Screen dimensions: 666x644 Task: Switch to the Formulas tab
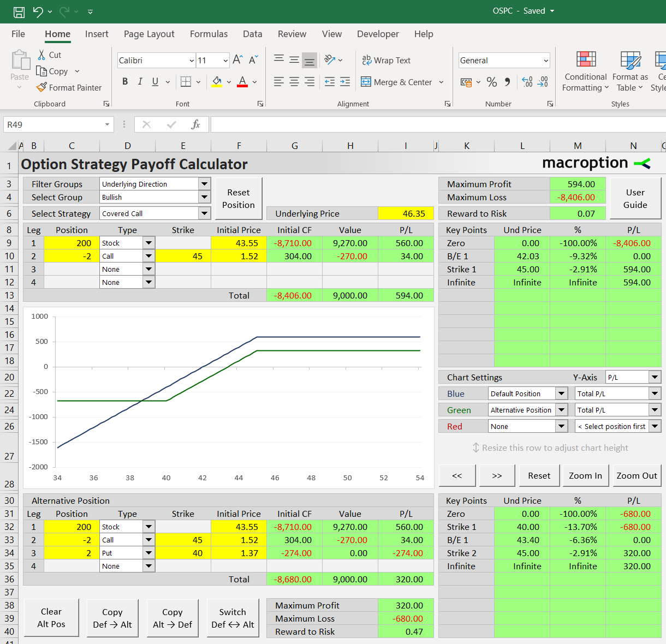pyautogui.click(x=209, y=34)
